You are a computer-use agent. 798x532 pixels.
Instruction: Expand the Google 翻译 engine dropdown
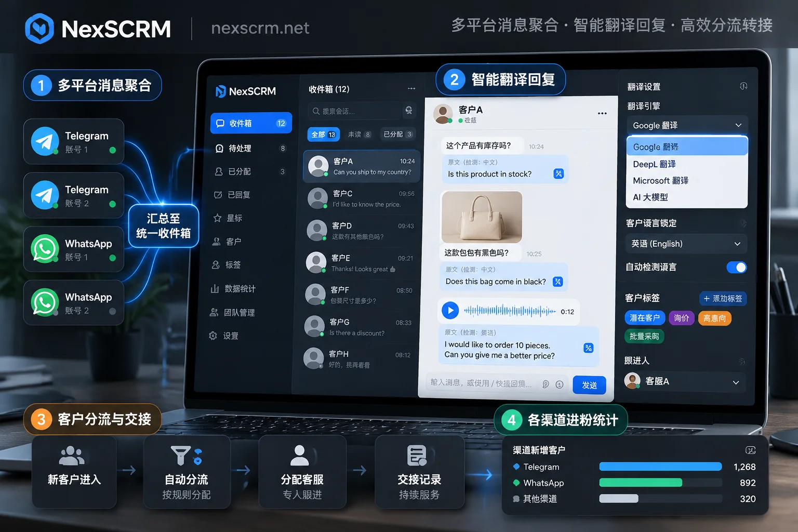[687, 125]
